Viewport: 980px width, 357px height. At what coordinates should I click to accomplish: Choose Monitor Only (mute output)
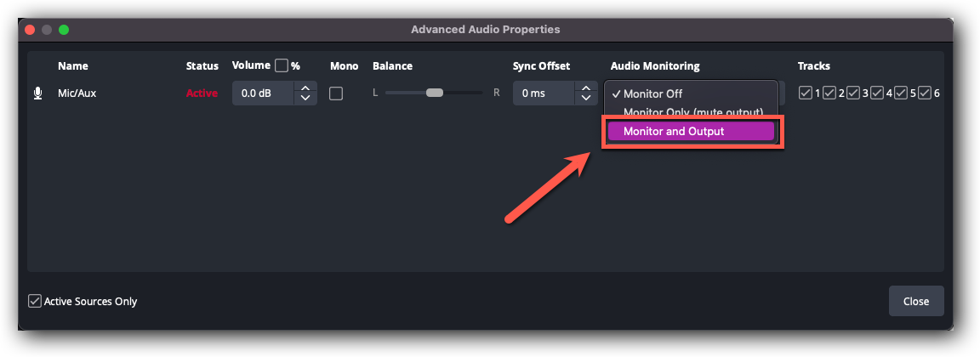pos(692,112)
